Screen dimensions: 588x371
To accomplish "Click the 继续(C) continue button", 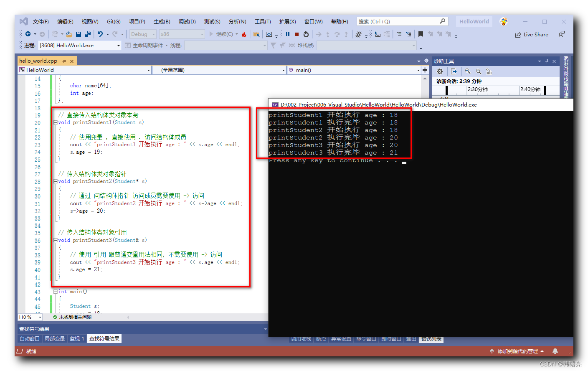I will pos(221,34).
